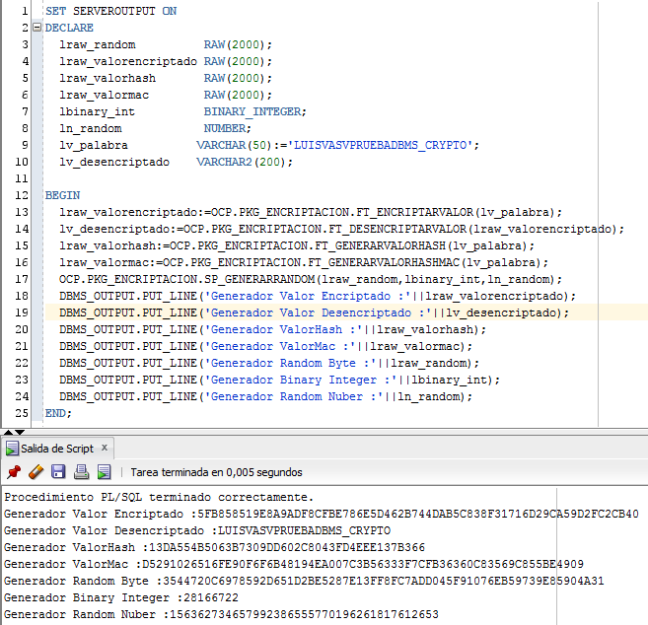Click line number 19 in the gutter

click(22, 312)
